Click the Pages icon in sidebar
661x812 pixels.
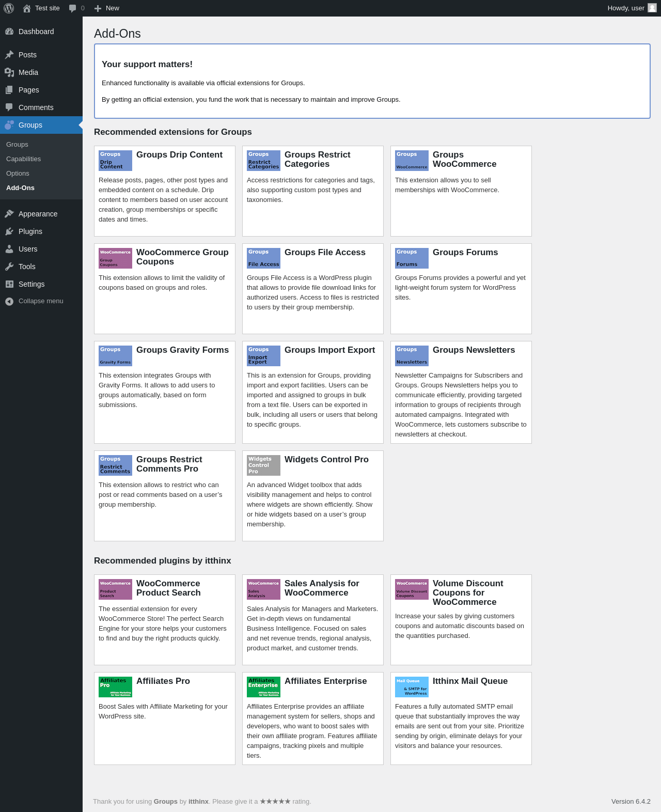9,90
